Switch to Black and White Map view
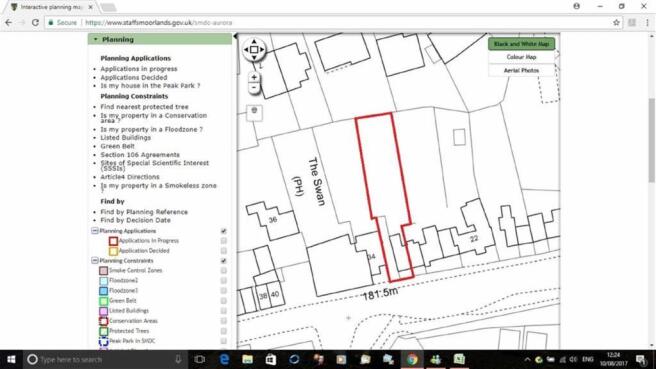Viewport: 656px width, 369px height. [x=521, y=44]
